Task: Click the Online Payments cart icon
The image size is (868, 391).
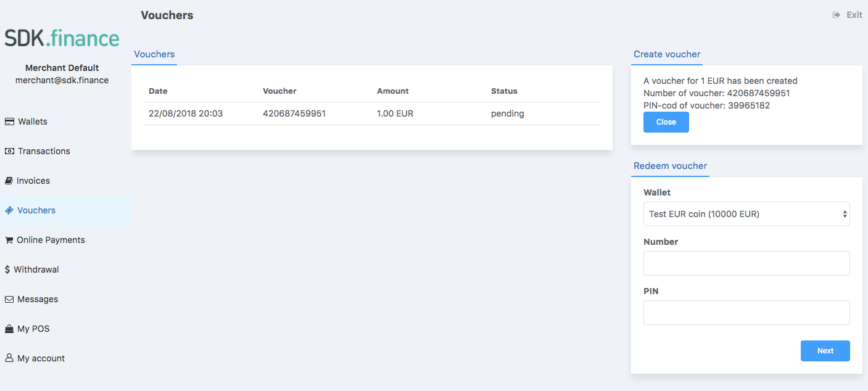Action: pyautogui.click(x=9, y=240)
